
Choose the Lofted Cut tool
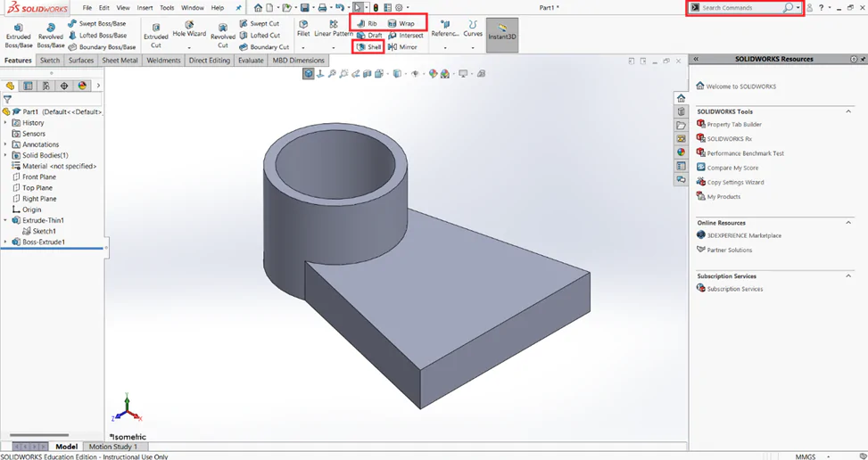(260, 36)
